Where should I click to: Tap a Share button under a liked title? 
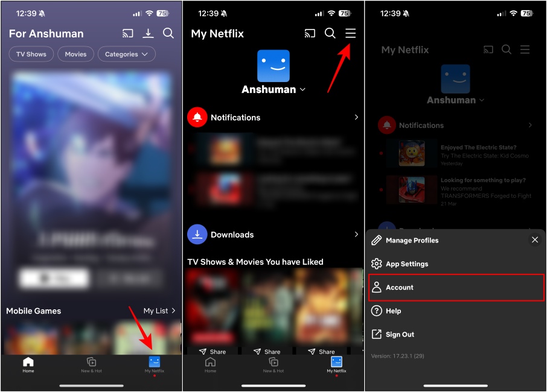tap(213, 351)
